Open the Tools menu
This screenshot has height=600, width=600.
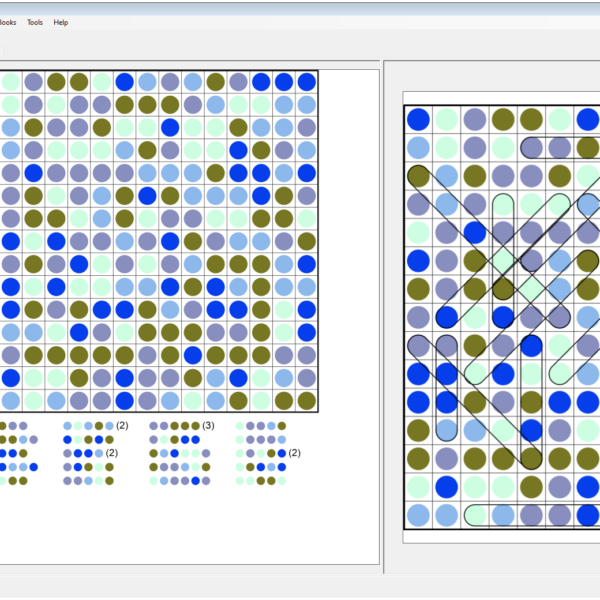(35, 22)
